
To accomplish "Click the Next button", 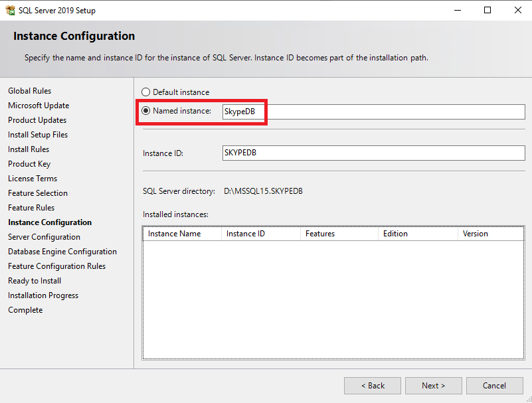I will click(x=433, y=386).
